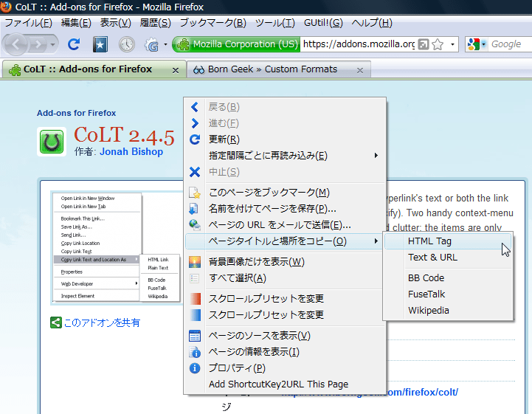The width and height of the screenshot is (532, 414).
Task: Close the Born Geek Custom Formats tab
Action: click(x=360, y=71)
